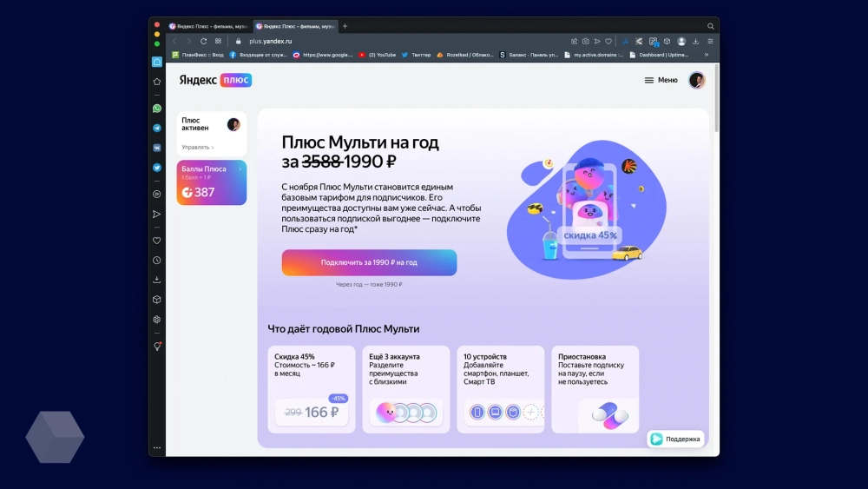This screenshot has width=868, height=489.
Task: Add page to bookmarks heart in address bar
Action: pos(608,42)
